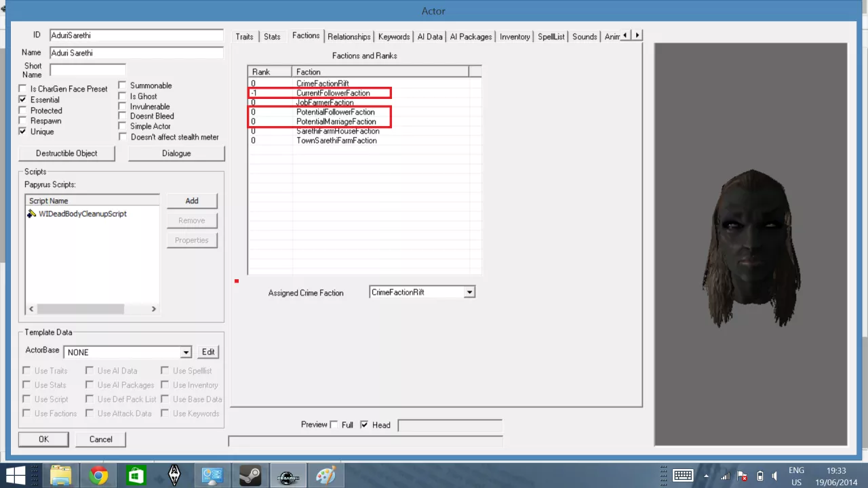Select the CrimeFactionRift faction row
The height and width of the screenshot is (488, 868).
(x=365, y=83)
